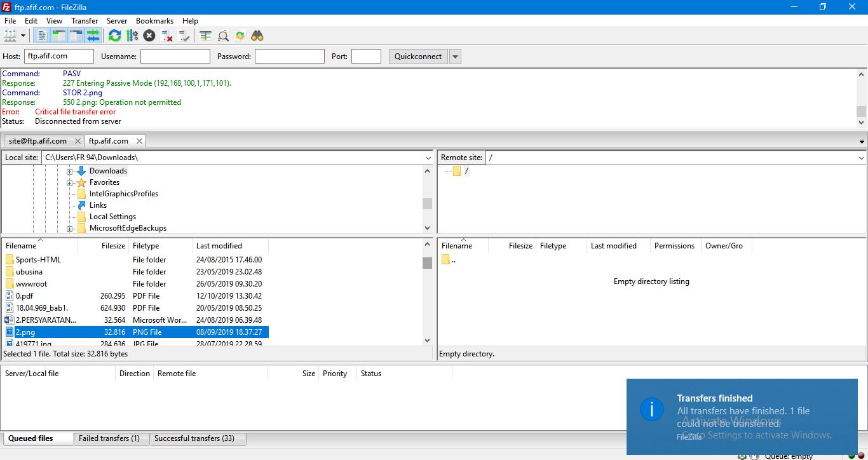The height and width of the screenshot is (460, 868).
Task: Open the Quickconnect history dropdown
Action: tap(455, 57)
